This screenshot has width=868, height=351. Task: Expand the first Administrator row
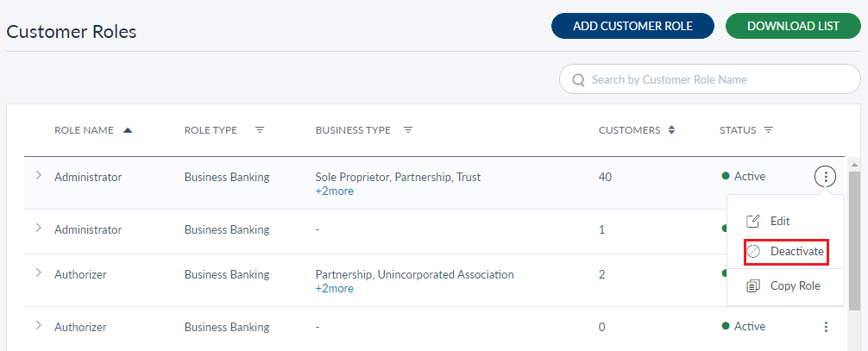coord(38,176)
